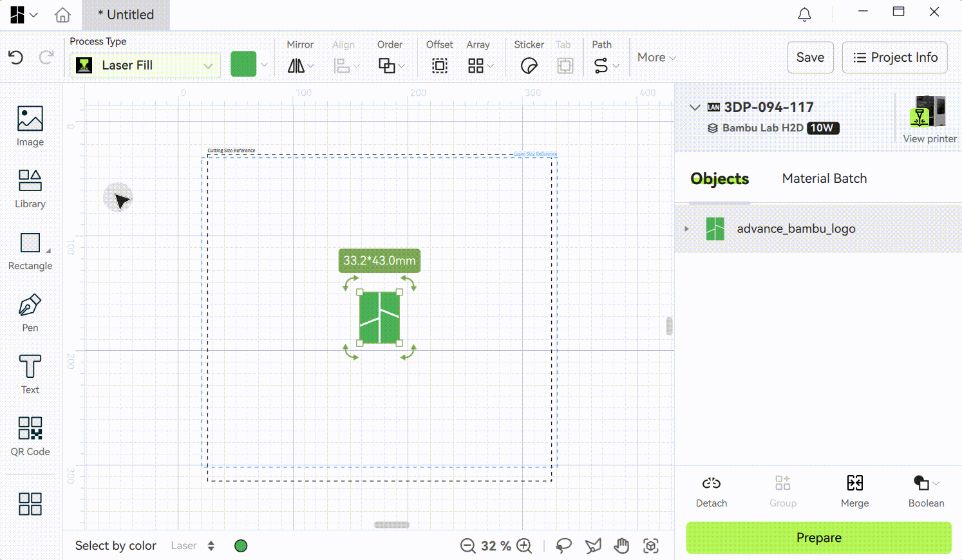Expand the Order options arrow
Viewport: 962px width, 560px height.
[402, 66]
